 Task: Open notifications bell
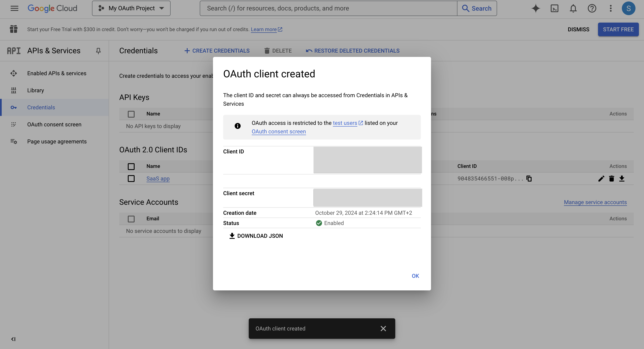coord(573,8)
